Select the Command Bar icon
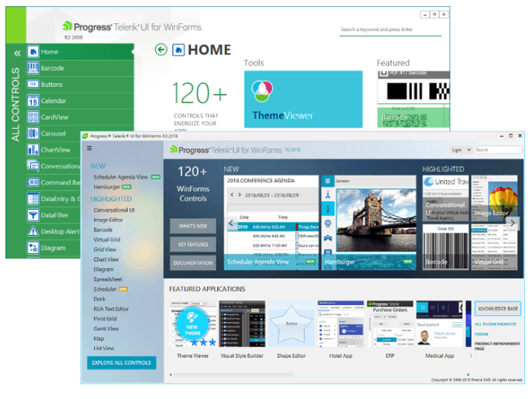The height and width of the screenshot is (399, 532). point(33,182)
